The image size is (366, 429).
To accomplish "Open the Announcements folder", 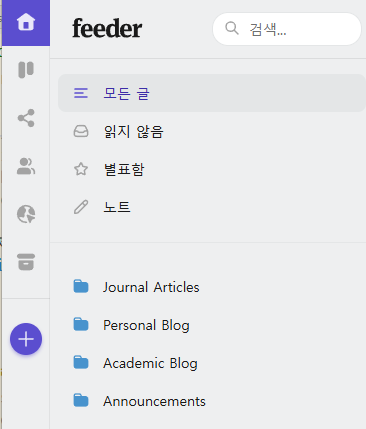I will coord(212,401).
